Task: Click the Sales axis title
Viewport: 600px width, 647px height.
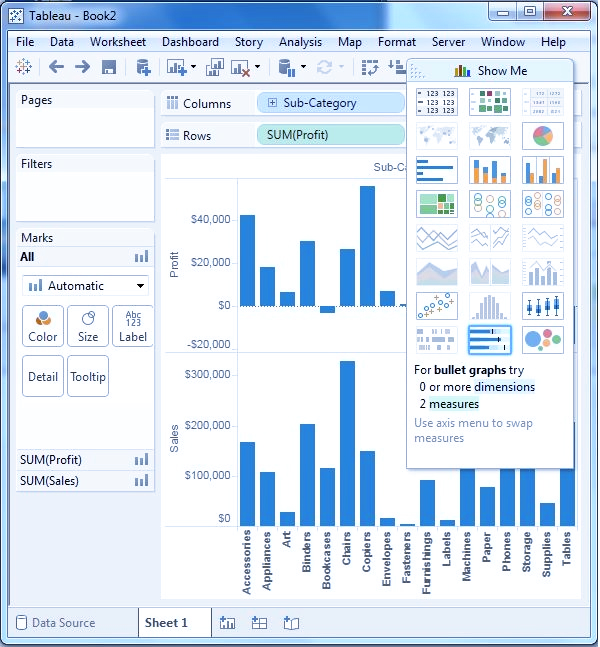Action: click(x=174, y=438)
